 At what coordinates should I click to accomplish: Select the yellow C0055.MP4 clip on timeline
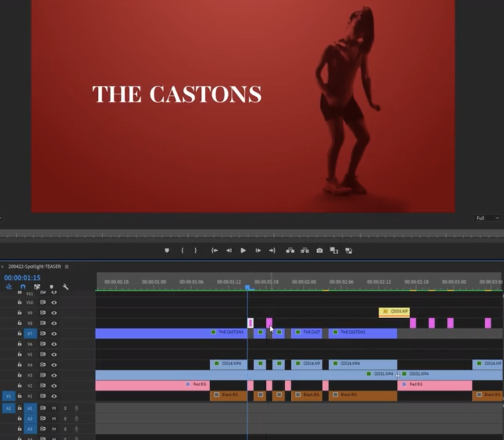click(394, 311)
